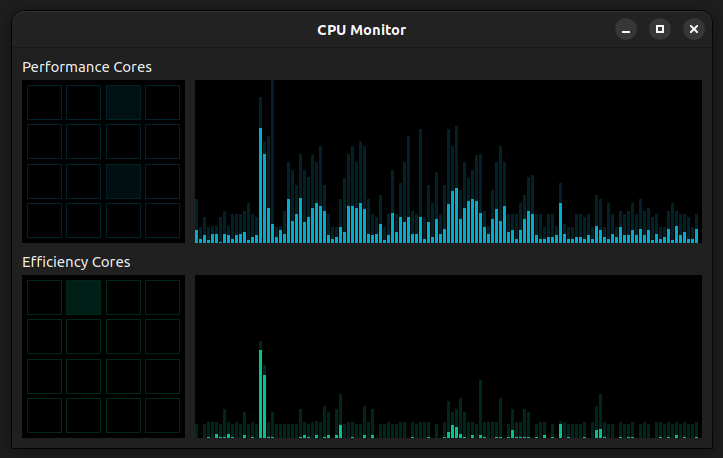Image resolution: width=723 pixels, height=458 pixels.
Task: Click the 'Performance Cores' heading
Action: [87, 67]
